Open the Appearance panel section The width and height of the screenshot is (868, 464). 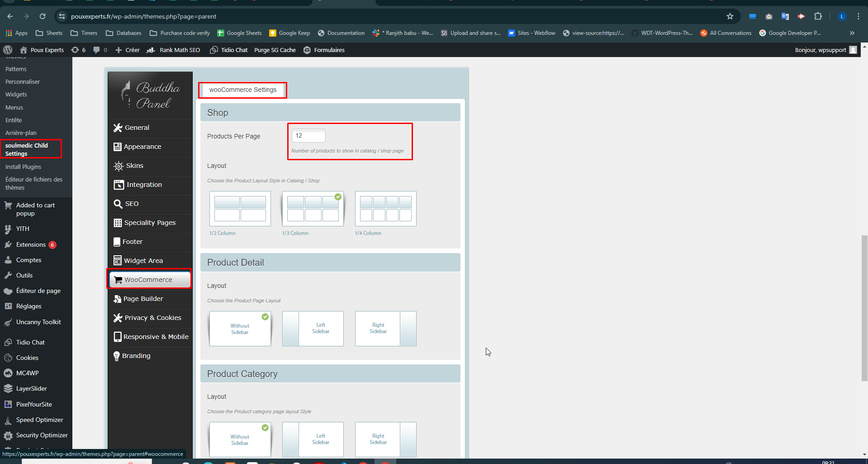point(150,147)
